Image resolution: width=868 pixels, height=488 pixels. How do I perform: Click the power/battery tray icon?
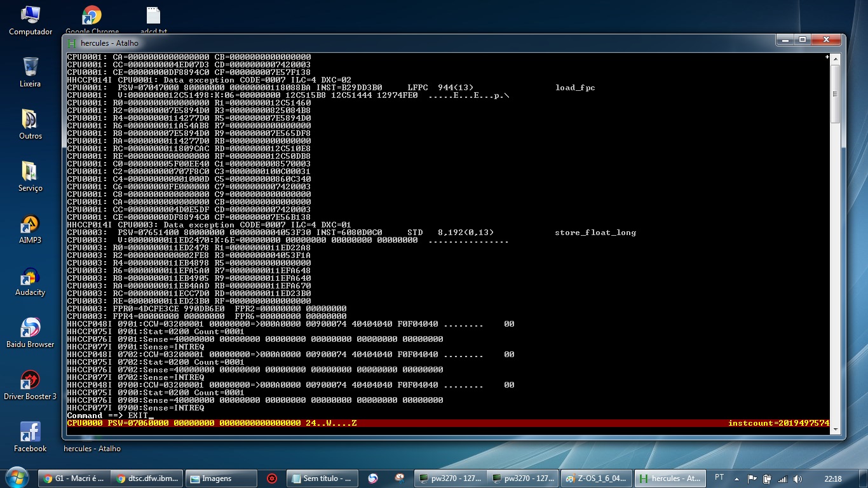pos(767,478)
